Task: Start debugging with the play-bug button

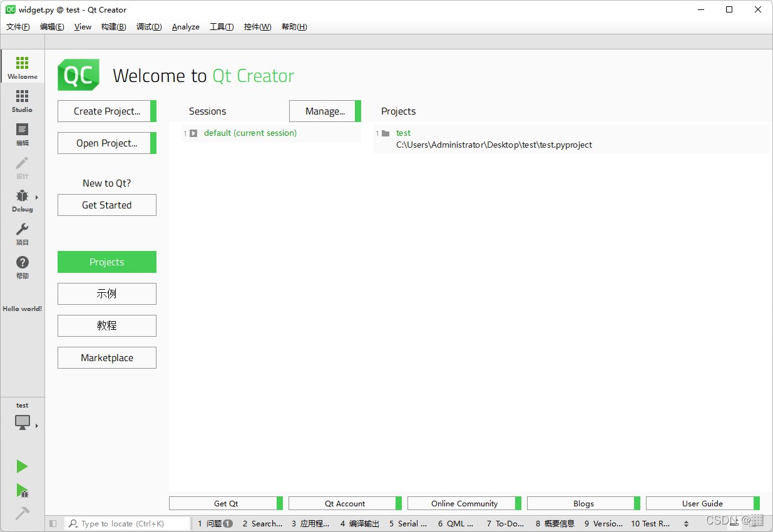Action: (x=23, y=490)
